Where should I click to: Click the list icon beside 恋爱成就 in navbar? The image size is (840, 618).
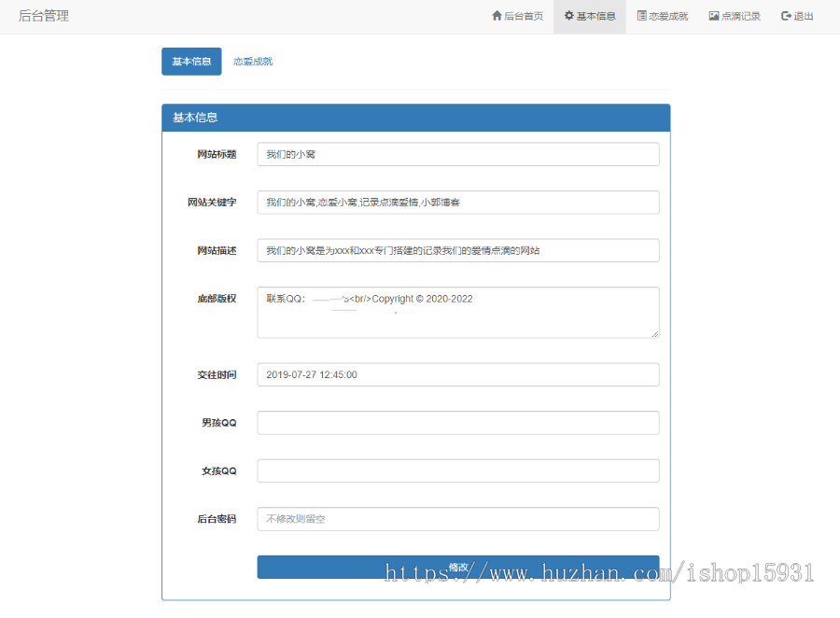[x=641, y=16]
